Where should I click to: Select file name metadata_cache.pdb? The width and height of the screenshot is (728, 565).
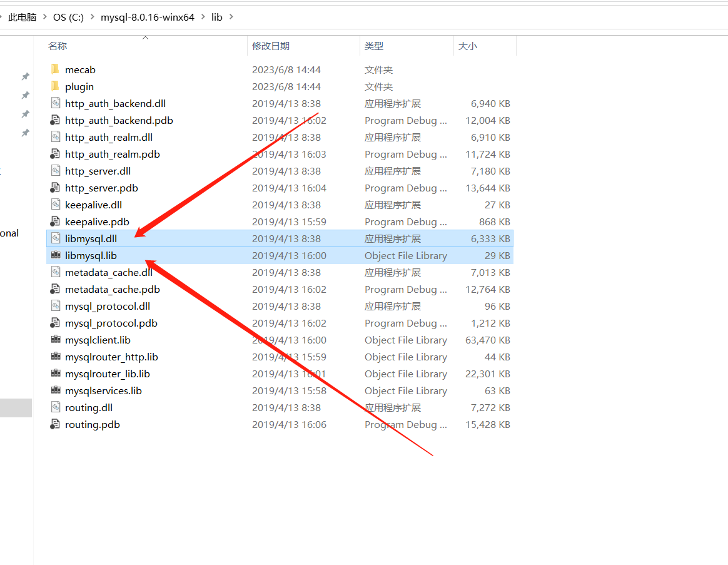coord(113,290)
